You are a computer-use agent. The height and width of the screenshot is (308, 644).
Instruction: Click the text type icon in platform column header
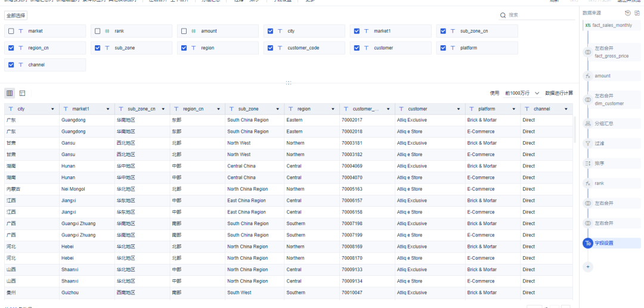(471, 109)
